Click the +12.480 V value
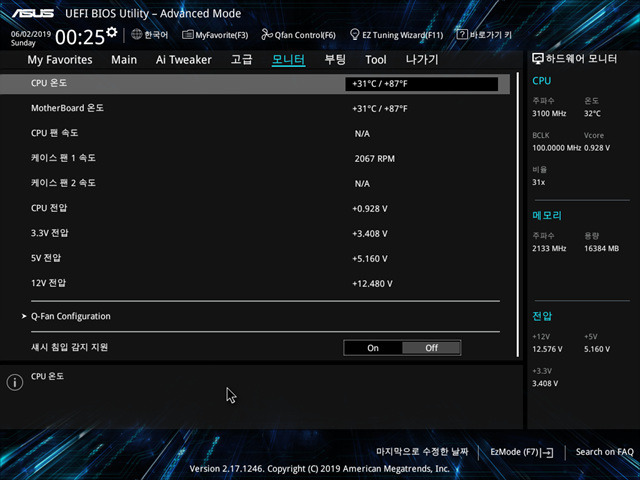This screenshot has width=640, height=480. (372, 284)
